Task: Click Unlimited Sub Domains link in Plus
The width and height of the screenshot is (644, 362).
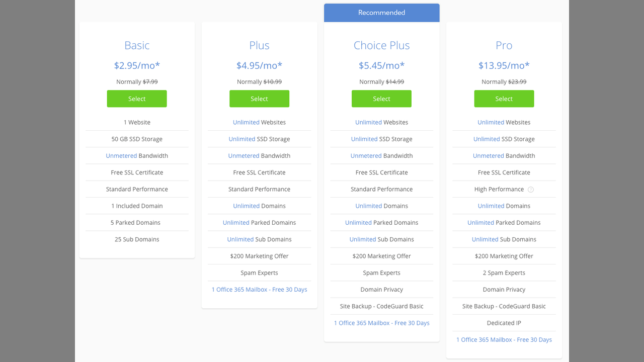Action: [x=240, y=239]
